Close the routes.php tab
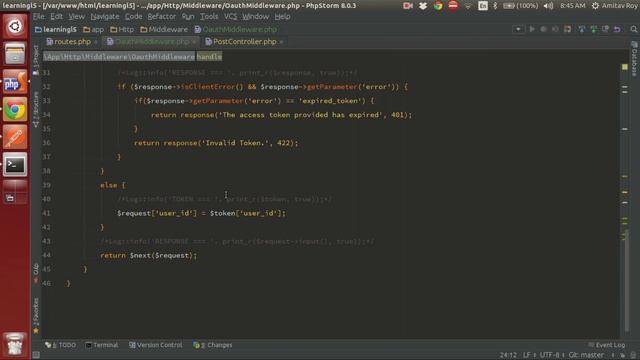 coord(96,42)
